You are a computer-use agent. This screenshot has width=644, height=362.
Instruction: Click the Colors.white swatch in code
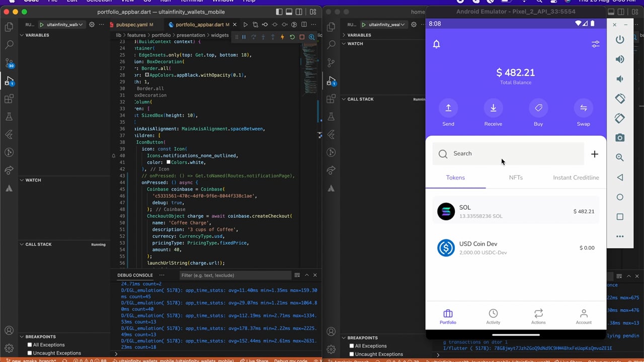tap(169, 162)
